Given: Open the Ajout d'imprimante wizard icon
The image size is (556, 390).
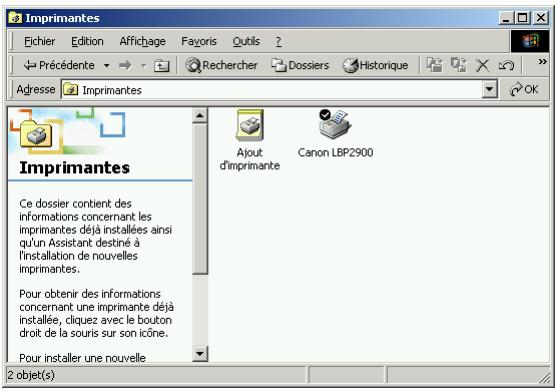Looking at the screenshot, I should click(250, 125).
